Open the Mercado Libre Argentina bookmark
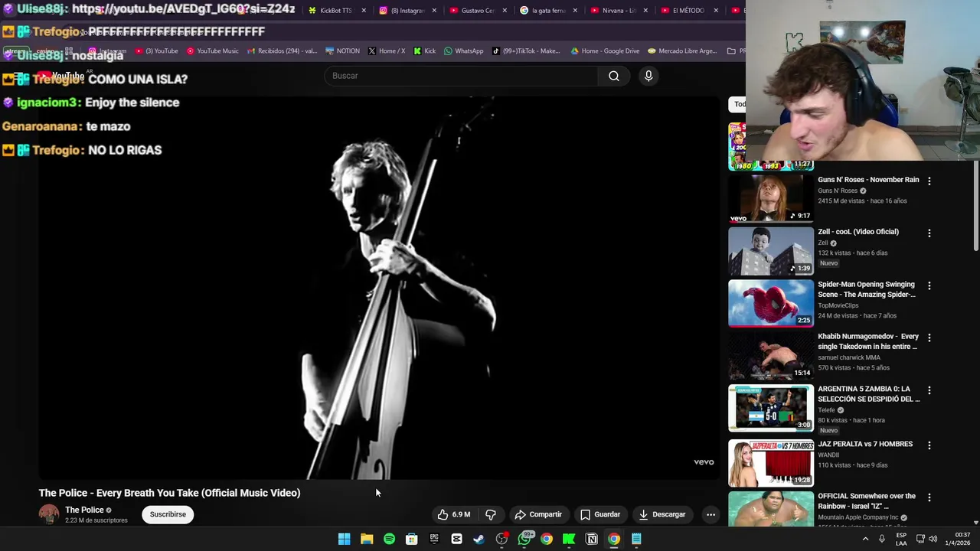980x551 pixels. point(682,51)
